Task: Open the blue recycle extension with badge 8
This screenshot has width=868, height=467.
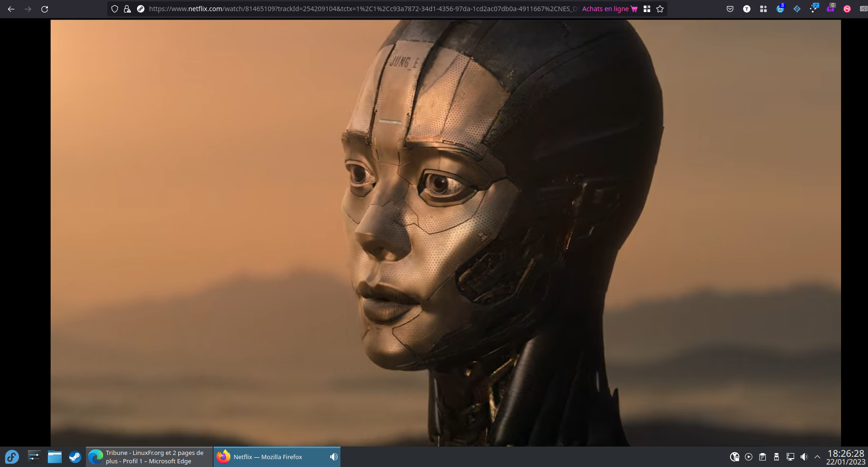Action: point(780,8)
